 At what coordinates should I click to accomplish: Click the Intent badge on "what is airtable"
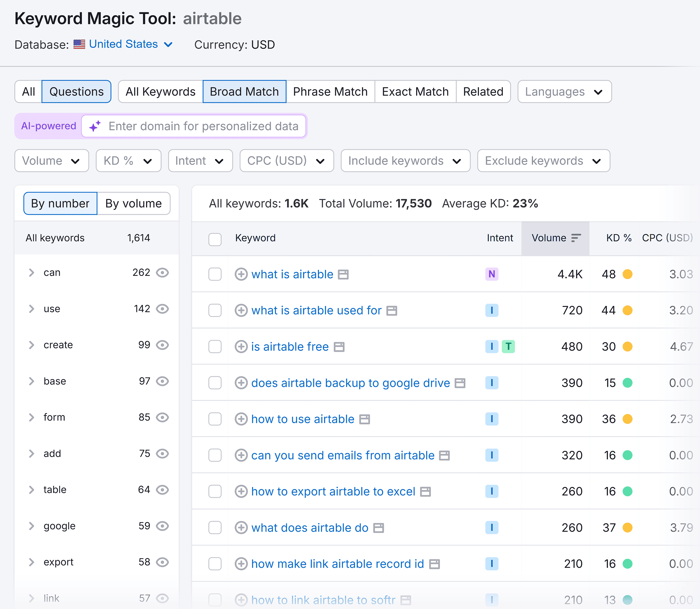pos(492,274)
